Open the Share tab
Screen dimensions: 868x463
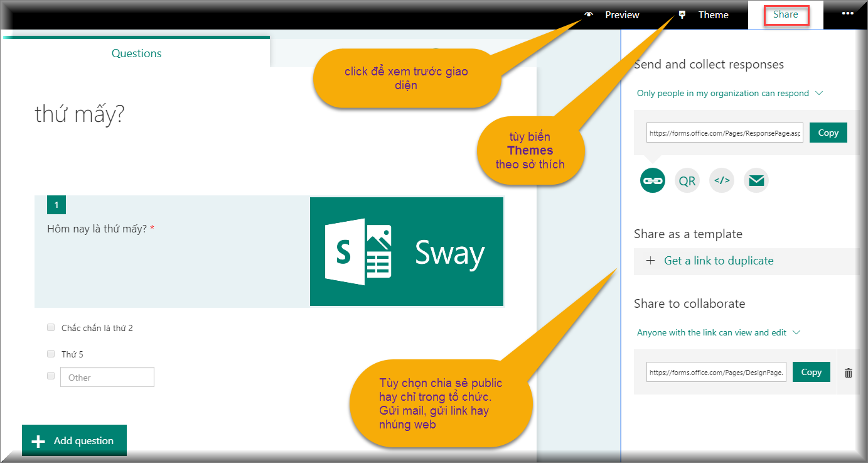click(x=786, y=14)
